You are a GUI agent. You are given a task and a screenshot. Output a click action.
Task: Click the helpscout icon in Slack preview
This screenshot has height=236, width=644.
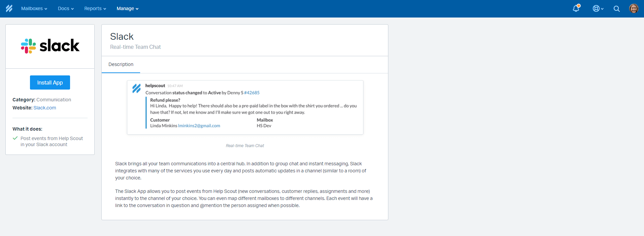pyautogui.click(x=136, y=89)
